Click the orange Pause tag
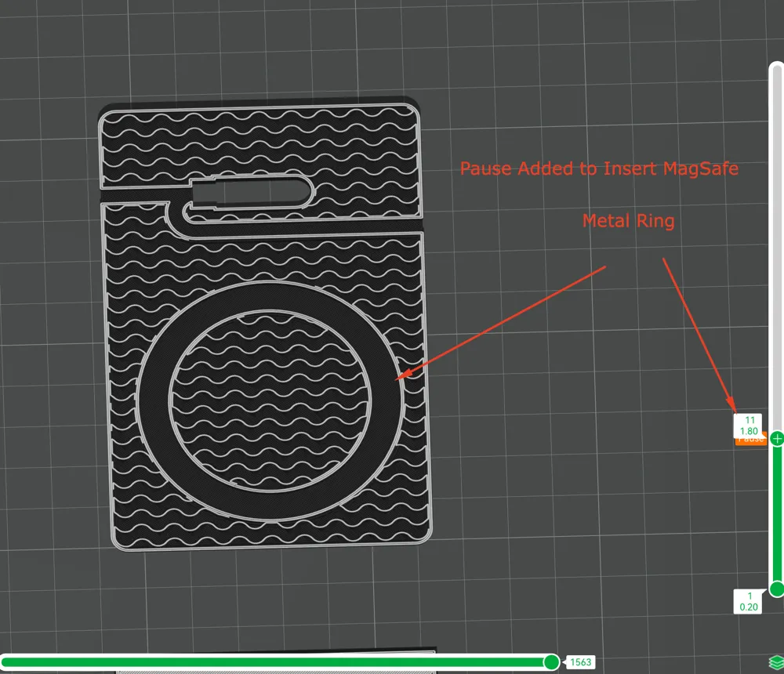The height and width of the screenshot is (674, 784). [x=750, y=440]
